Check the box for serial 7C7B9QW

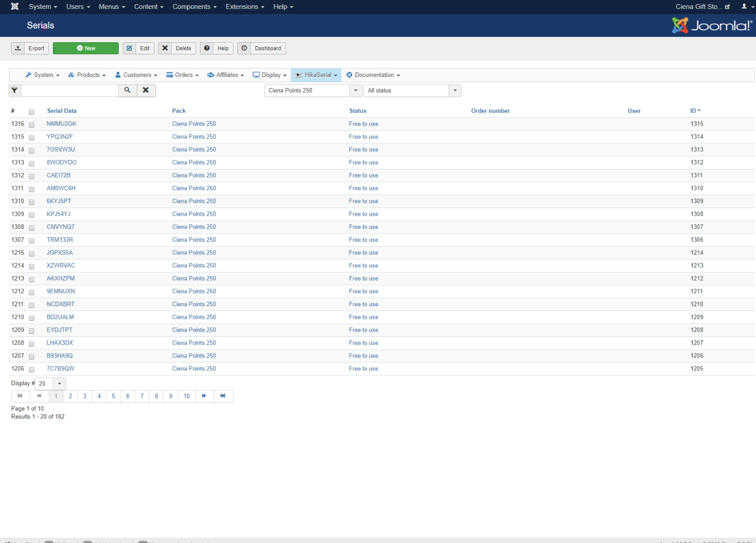pyautogui.click(x=31, y=370)
